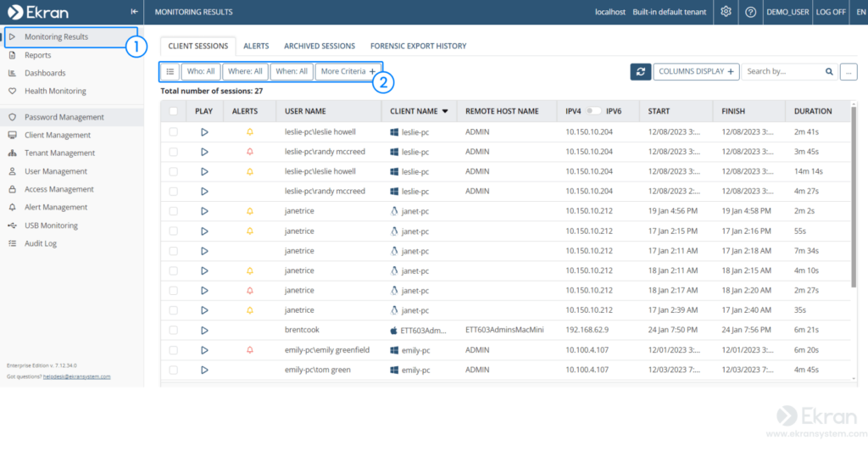Screen dimensions: 868x457
Task: Click the settings gear icon in header
Action: (726, 12)
